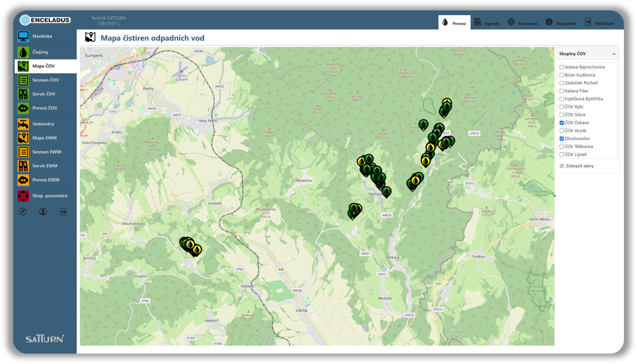Collapse the Skupiny ČOV panel chevron
This screenshot has width=637, height=364.
pos(613,54)
